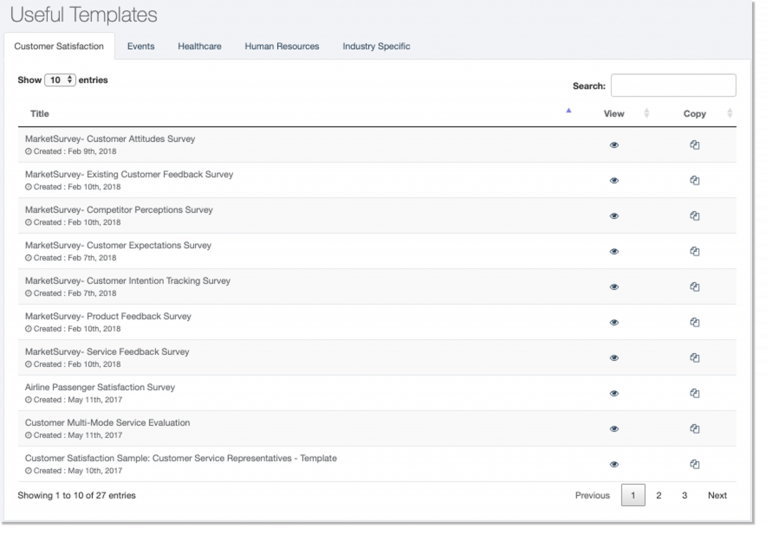Switch to the Events tab
The image size is (768, 537).
141,46
